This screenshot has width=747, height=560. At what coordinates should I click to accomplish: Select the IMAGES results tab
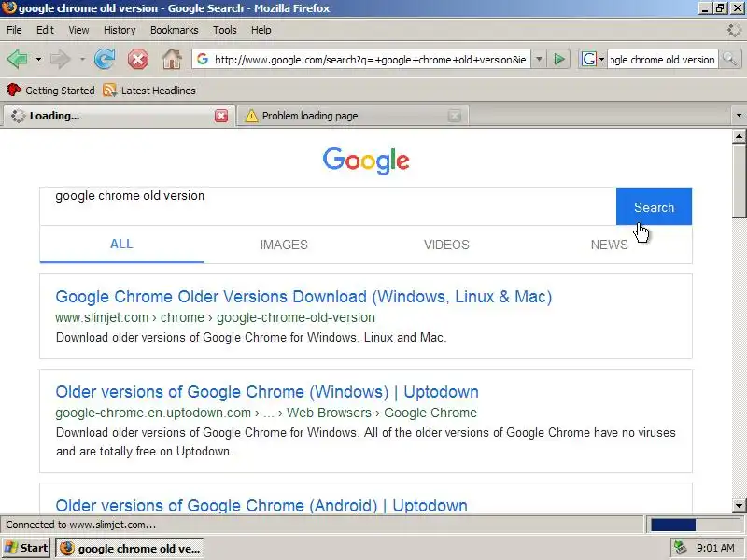284,245
